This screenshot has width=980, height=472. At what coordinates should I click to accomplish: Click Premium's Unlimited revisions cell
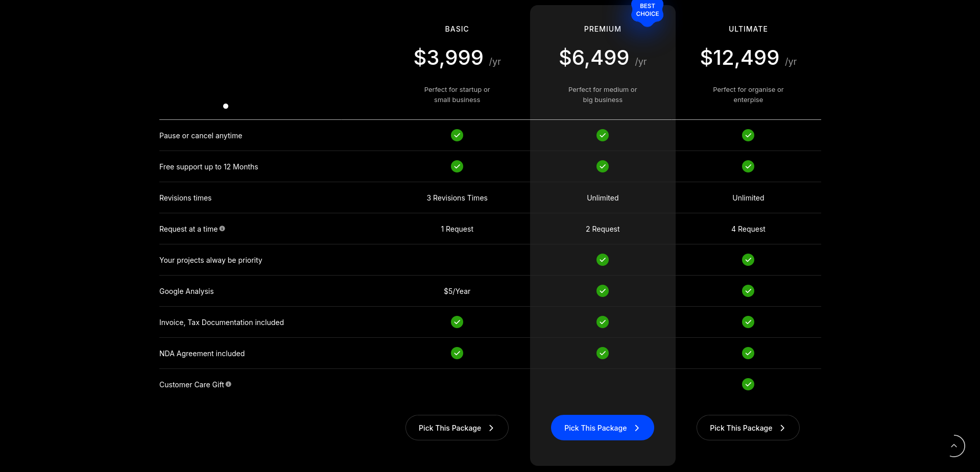(x=603, y=198)
